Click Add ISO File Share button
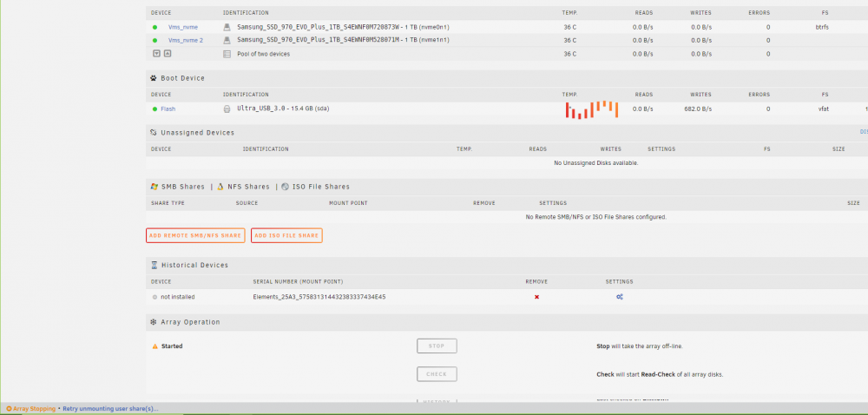The width and height of the screenshot is (868, 415). pyautogui.click(x=286, y=236)
